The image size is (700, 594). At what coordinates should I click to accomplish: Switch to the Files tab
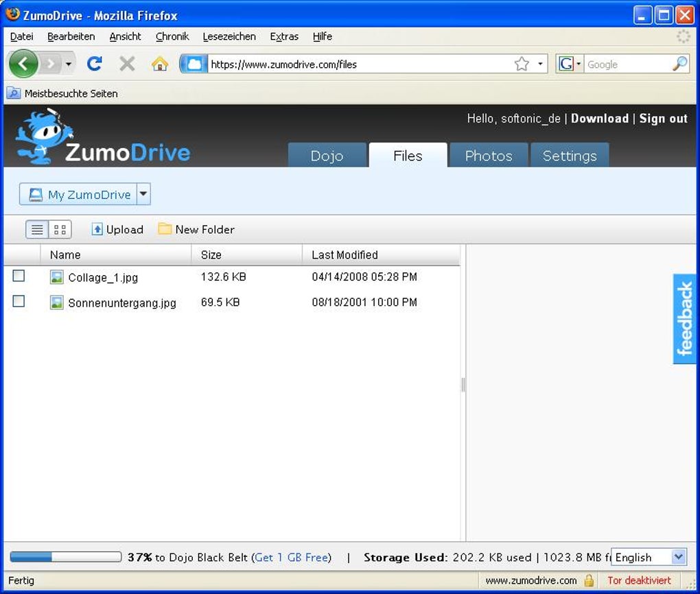[x=408, y=155]
